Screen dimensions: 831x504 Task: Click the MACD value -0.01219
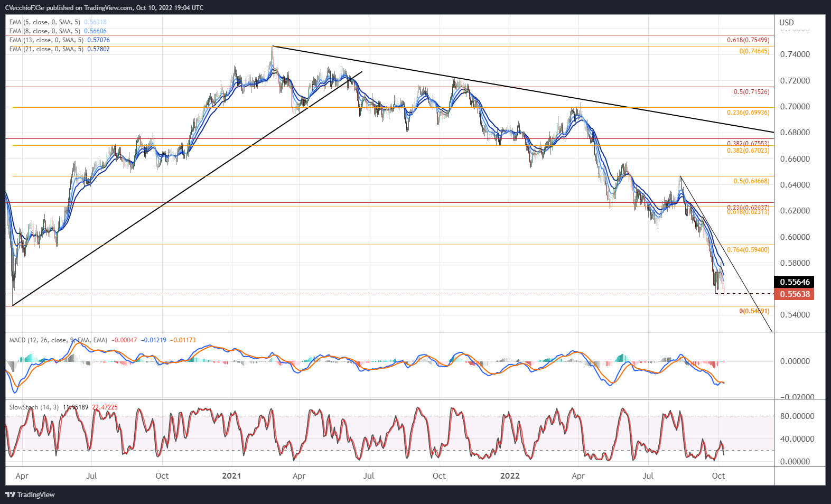click(x=153, y=340)
